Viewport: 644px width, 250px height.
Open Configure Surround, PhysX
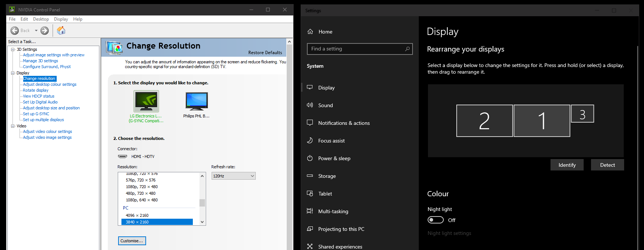[47, 67]
